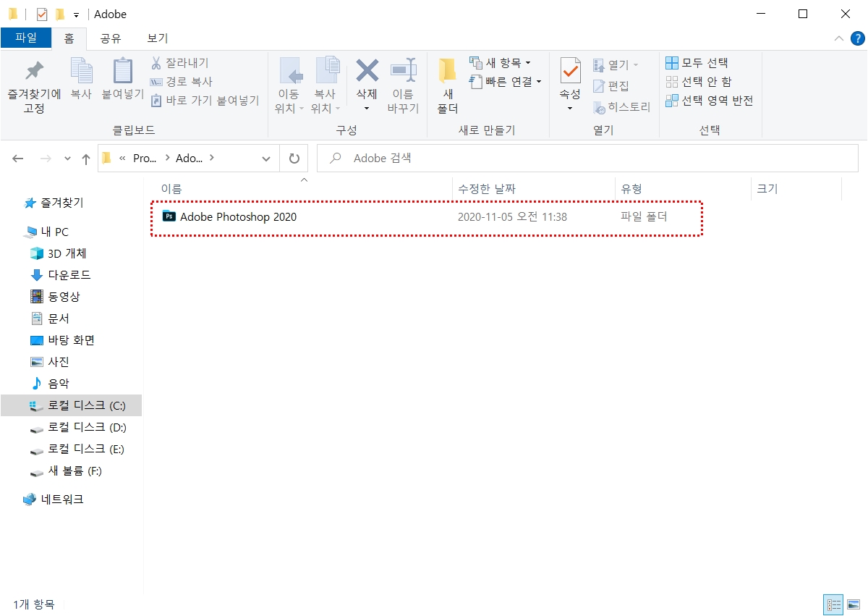Click the Back navigation arrow

[18, 159]
